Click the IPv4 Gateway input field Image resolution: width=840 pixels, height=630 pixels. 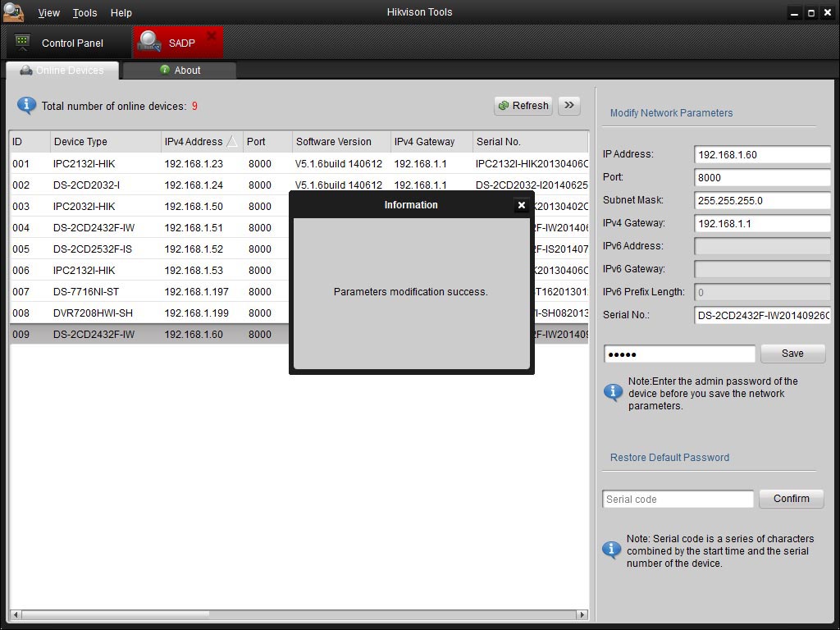[762, 224]
